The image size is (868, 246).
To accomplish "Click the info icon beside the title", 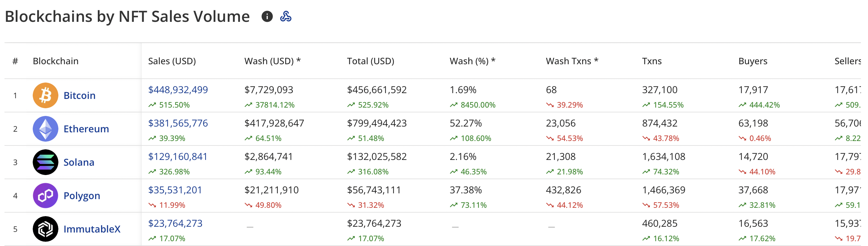I will pyautogui.click(x=267, y=16).
